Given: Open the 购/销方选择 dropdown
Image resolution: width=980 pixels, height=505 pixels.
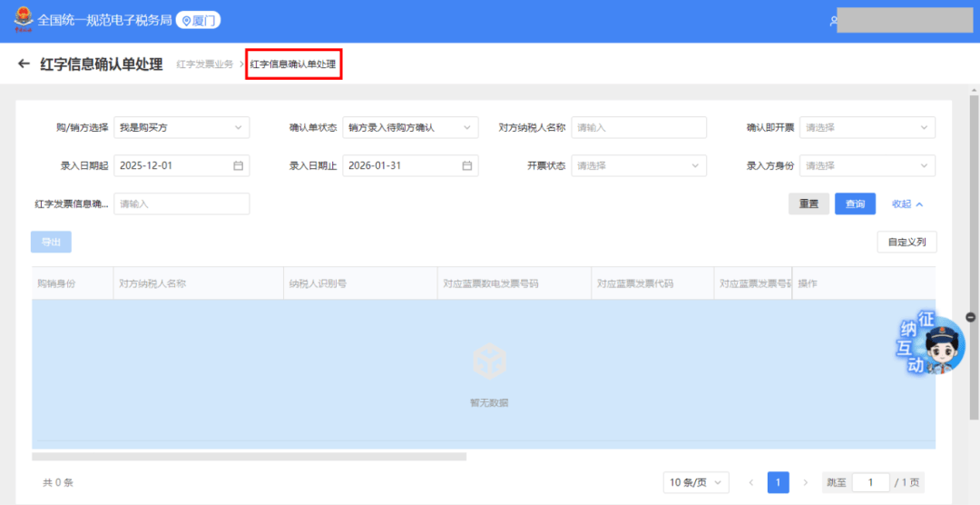Looking at the screenshot, I should 182,128.
